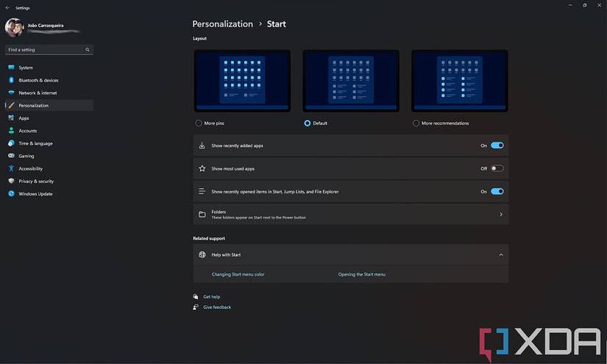This screenshot has width=607, height=364.
Task: Click the search magnifier icon
Action: 88,49
